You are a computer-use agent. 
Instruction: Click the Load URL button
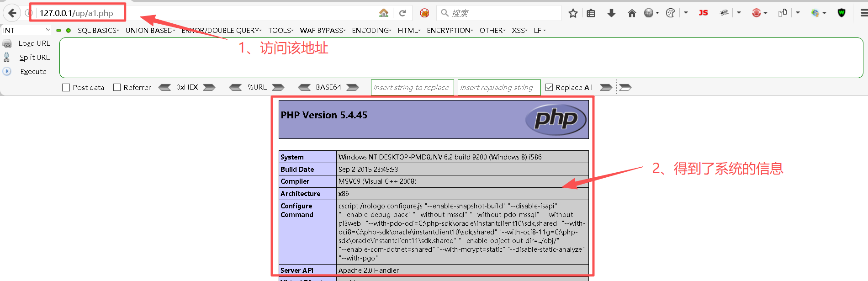click(x=34, y=43)
